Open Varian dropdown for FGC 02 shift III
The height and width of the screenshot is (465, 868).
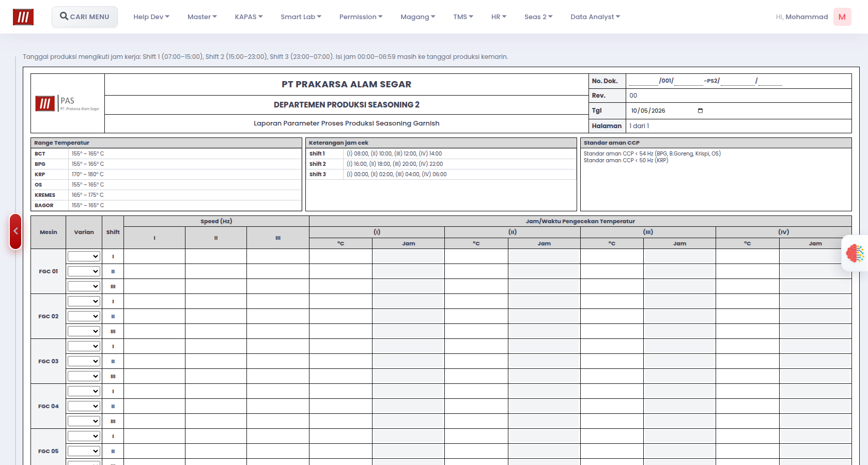coord(84,331)
